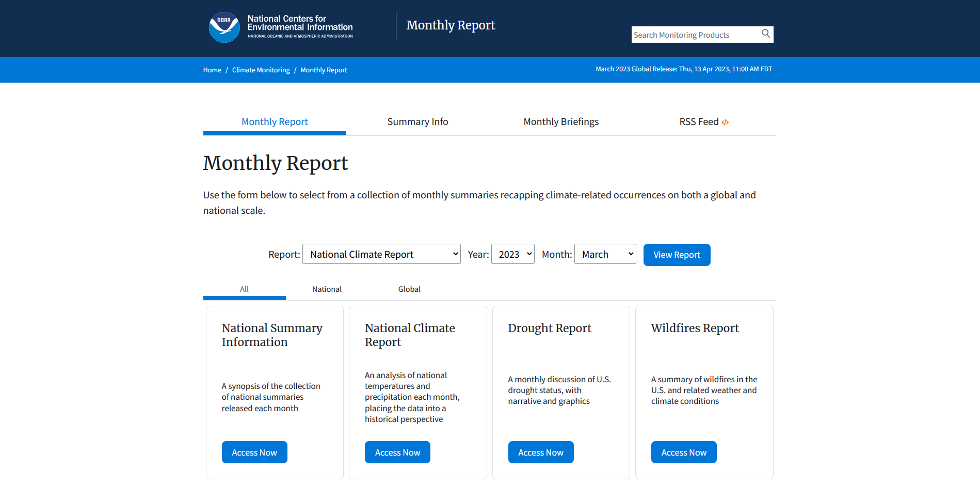Select the Global filter tab

409,289
